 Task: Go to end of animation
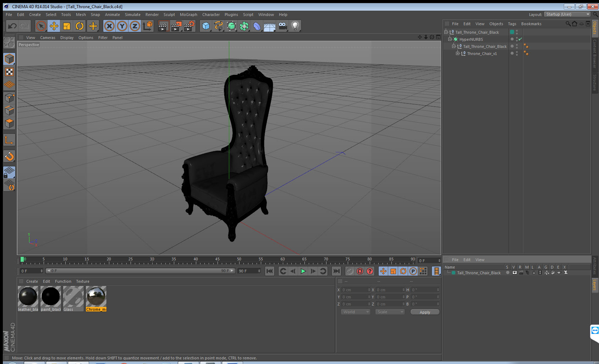pos(336,271)
